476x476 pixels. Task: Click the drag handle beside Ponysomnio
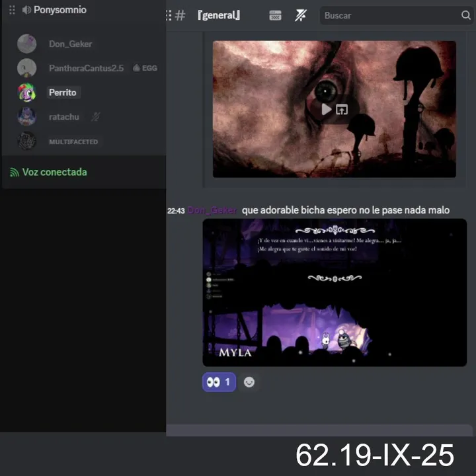pyautogui.click(x=12, y=10)
